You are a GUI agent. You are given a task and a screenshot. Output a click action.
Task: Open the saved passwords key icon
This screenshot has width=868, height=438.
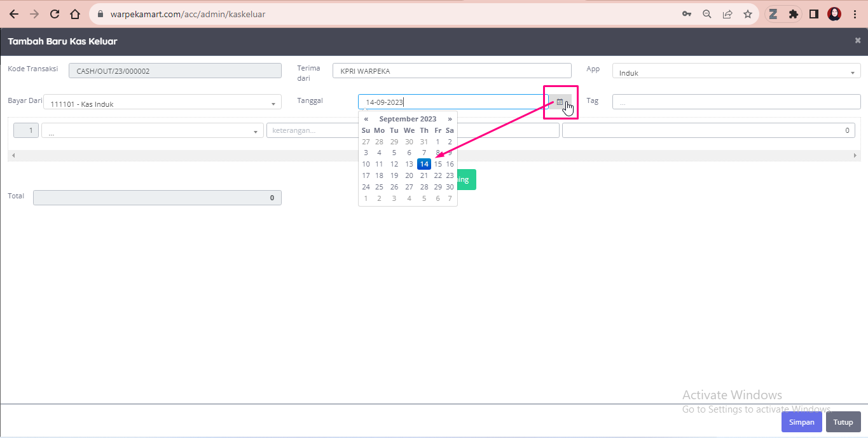(687, 14)
